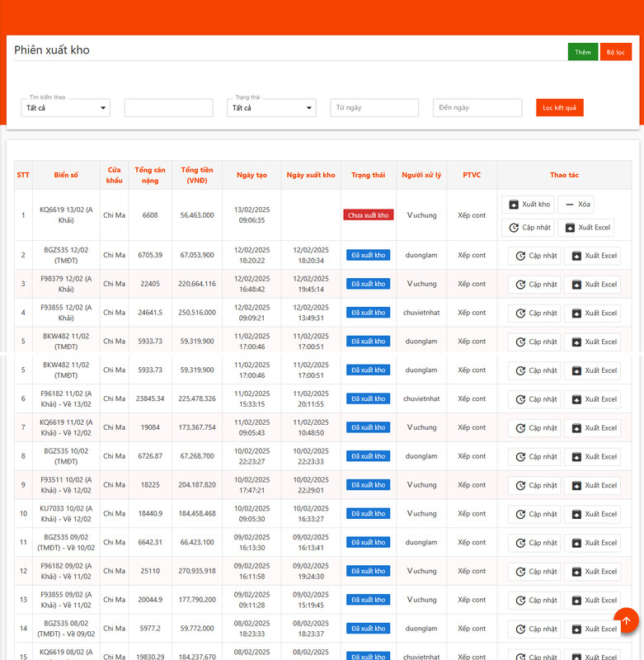Click Xuất Excel on BGZ535 12/02 row
Viewport: 644px width, 660px height.
tap(592, 256)
